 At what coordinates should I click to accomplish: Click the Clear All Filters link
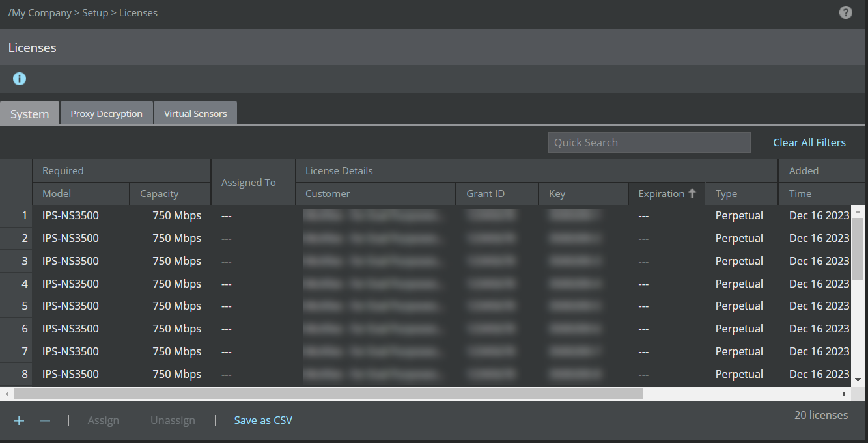809,142
